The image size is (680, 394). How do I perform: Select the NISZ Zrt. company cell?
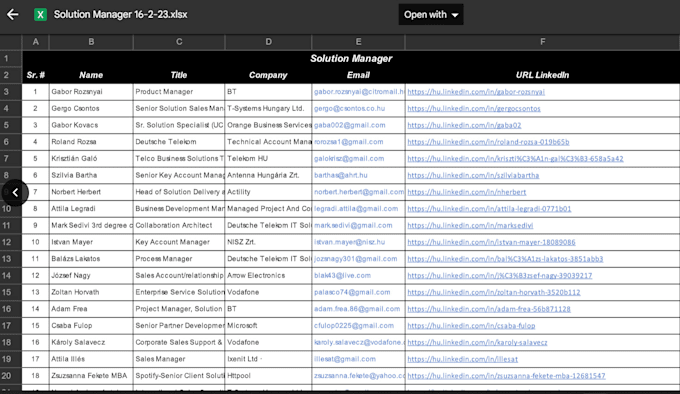[268, 242]
